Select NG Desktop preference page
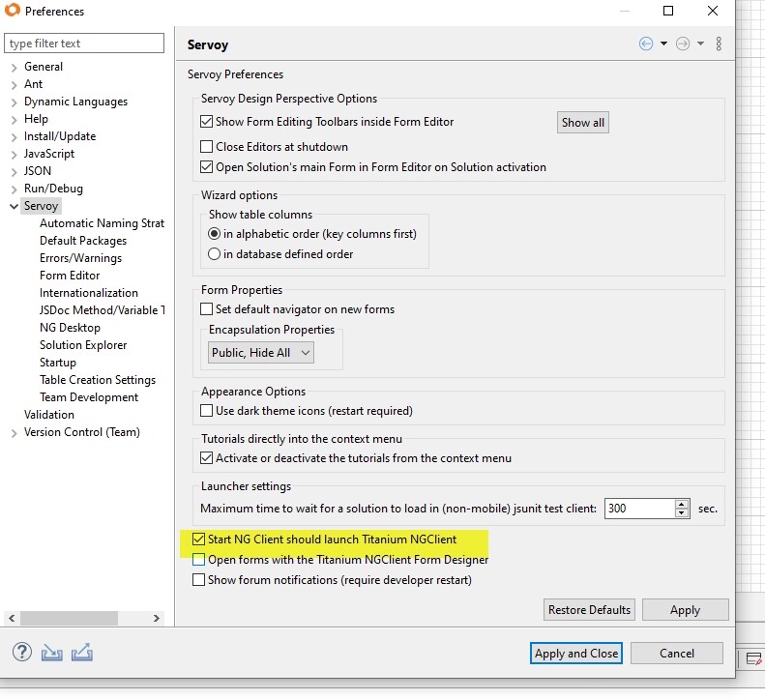765x700 pixels. click(70, 328)
